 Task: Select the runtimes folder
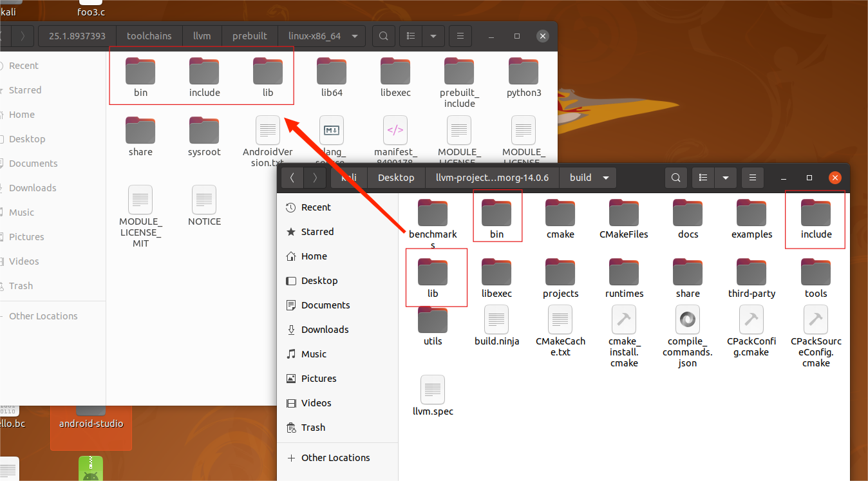[624, 278]
